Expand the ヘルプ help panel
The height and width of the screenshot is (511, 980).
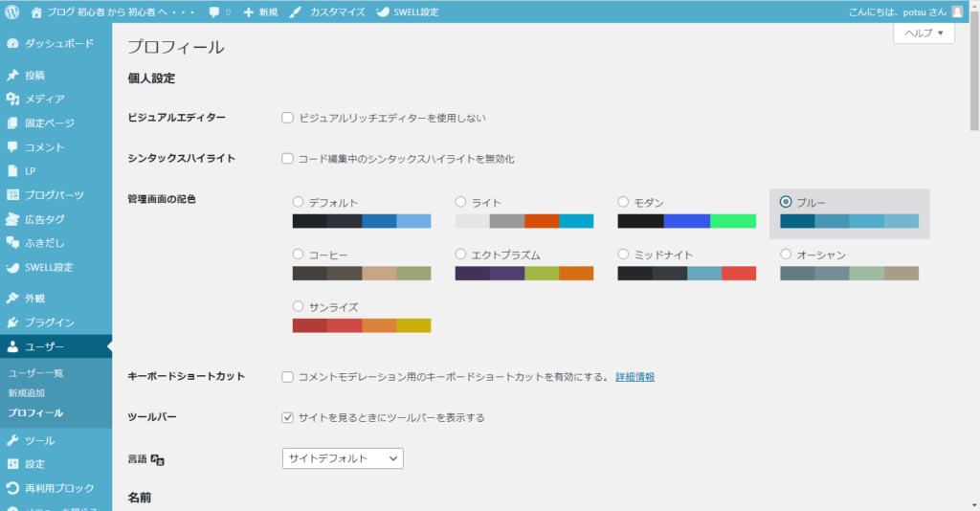click(x=924, y=33)
